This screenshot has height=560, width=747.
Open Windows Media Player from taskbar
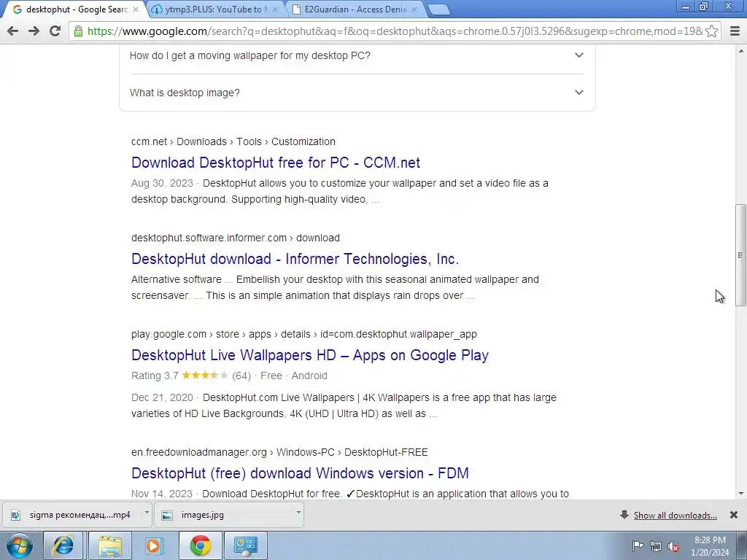pyautogui.click(x=154, y=545)
